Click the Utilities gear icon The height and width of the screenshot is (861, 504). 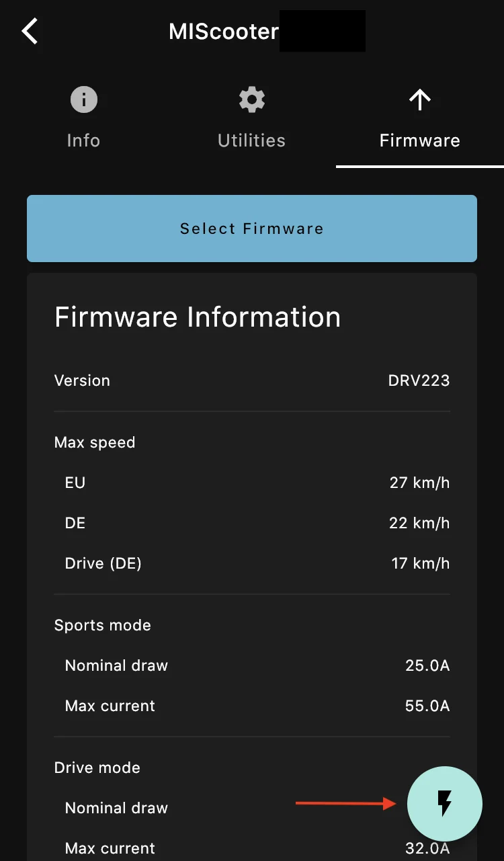[x=252, y=100]
